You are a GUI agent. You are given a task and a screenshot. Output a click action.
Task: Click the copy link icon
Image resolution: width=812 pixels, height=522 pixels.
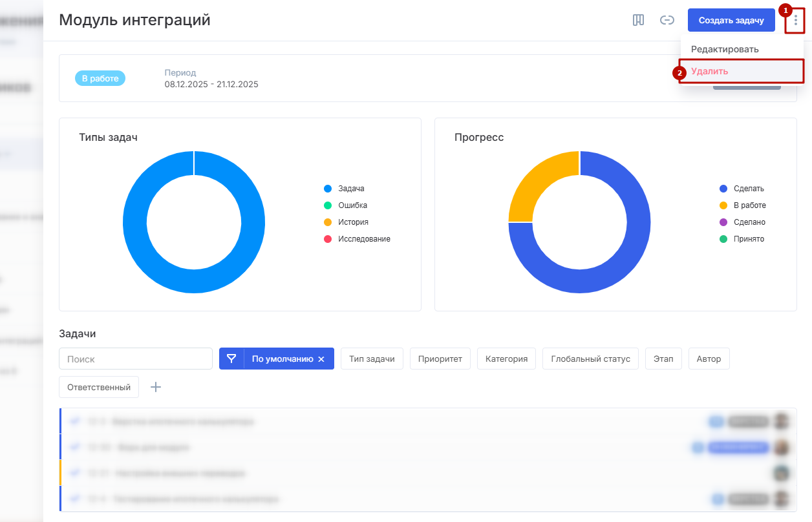pyautogui.click(x=667, y=20)
